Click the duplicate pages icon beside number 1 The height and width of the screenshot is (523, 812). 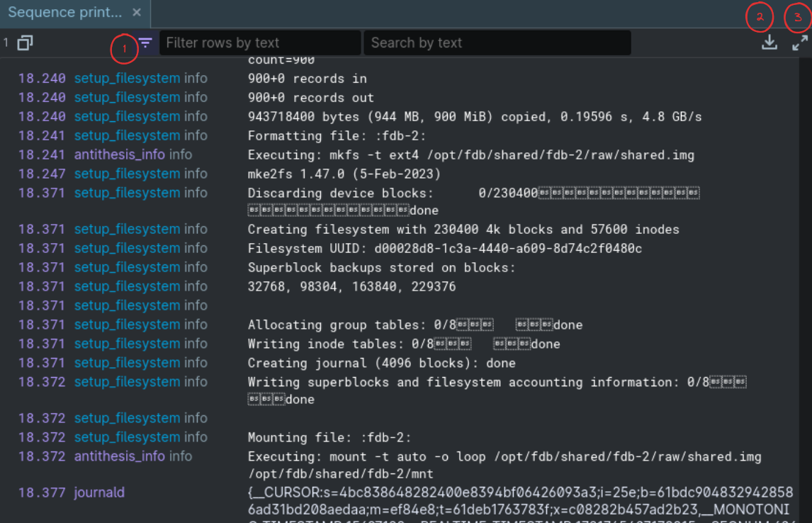(x=25, y=43)
